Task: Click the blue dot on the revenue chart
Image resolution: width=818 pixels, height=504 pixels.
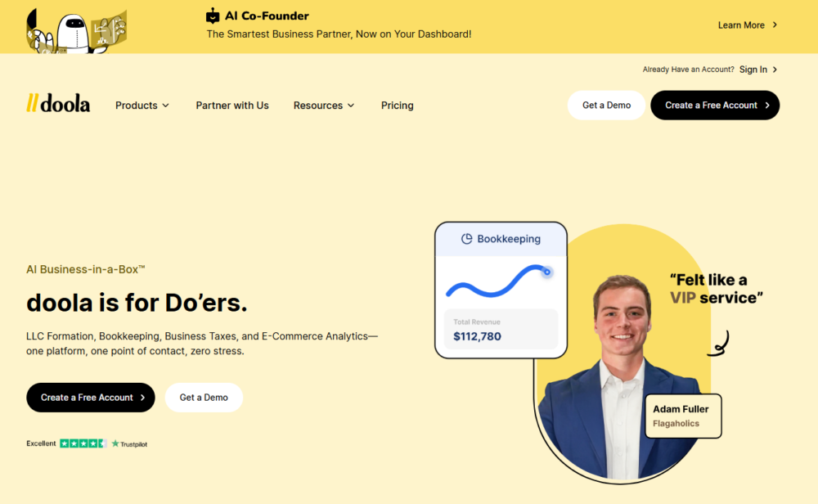Action: point(546,272)
